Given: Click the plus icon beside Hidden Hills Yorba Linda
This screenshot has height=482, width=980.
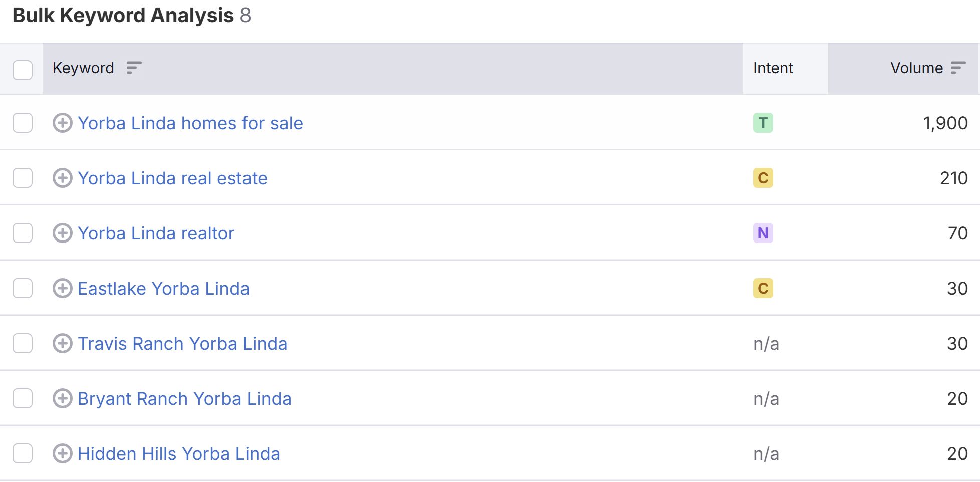Looking at the screenshot, I should coord(63,453).
